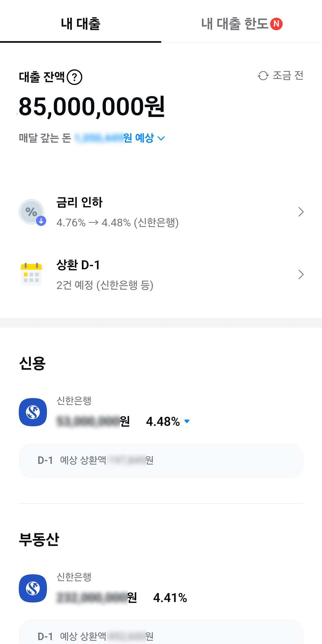The width and height of the screenshot is (322, 644).
Task: Tap the loan balance help question-mark icon
Action: (75, 77)
